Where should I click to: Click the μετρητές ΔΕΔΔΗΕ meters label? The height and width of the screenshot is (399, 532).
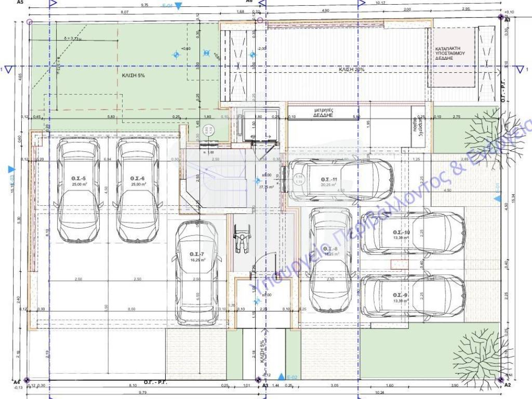(x=323, y=113)
